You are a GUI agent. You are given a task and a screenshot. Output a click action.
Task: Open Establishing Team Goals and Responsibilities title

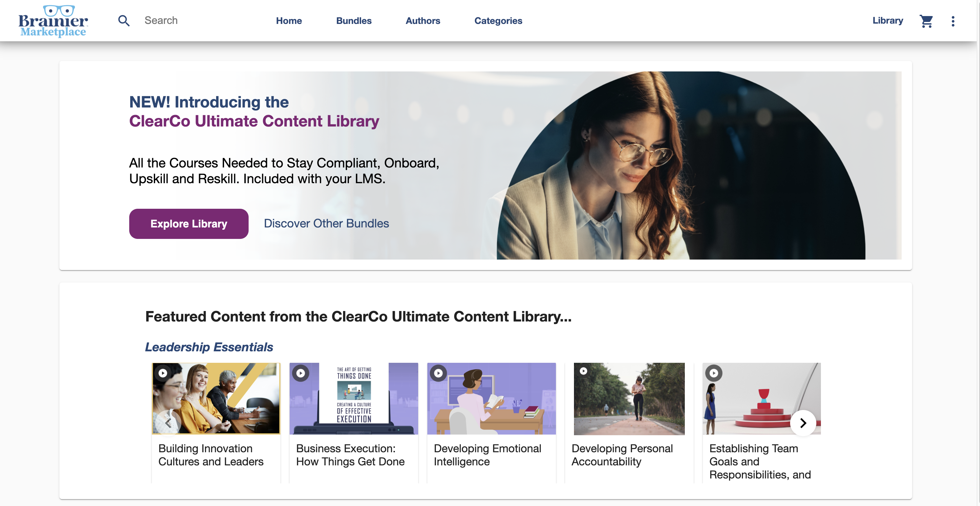pos(760,461)
